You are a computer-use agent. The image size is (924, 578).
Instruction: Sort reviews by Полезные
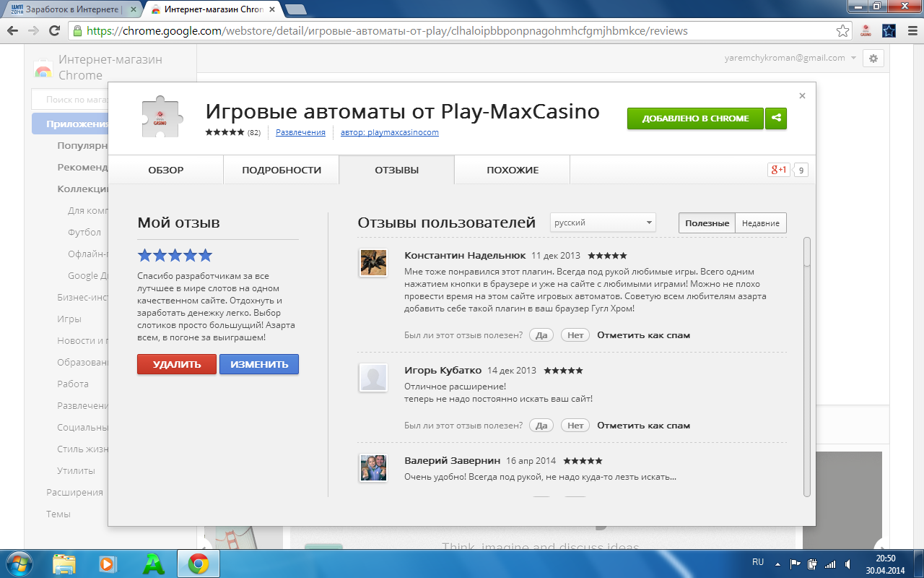pos(707,223)
